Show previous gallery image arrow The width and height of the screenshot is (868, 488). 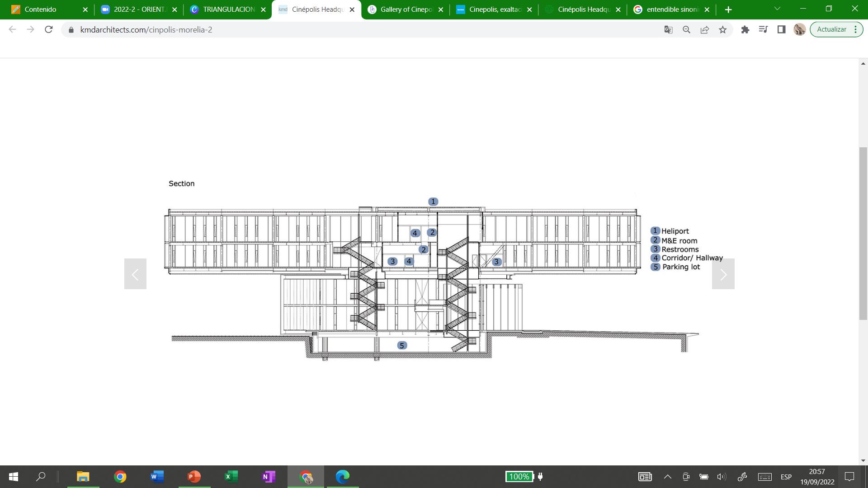[135, 274]
